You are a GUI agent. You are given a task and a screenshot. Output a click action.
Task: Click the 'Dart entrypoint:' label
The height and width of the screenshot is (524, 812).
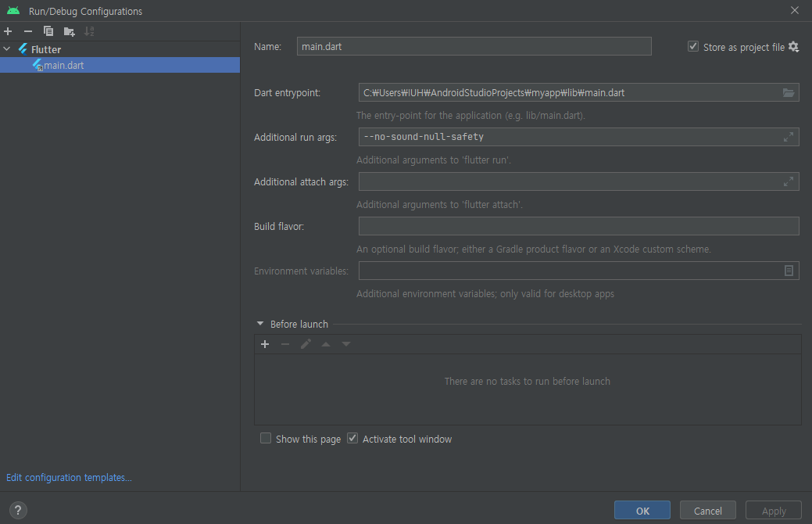(x=287, y=93)
